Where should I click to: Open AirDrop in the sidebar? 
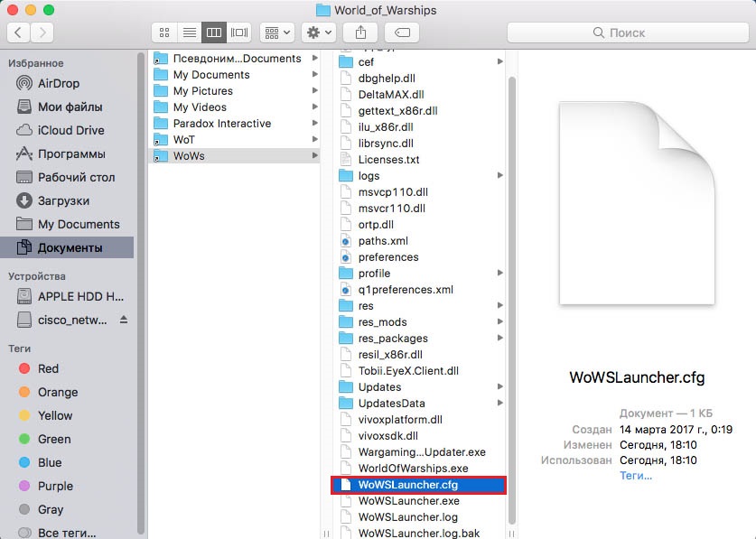(x=58, y=83)
